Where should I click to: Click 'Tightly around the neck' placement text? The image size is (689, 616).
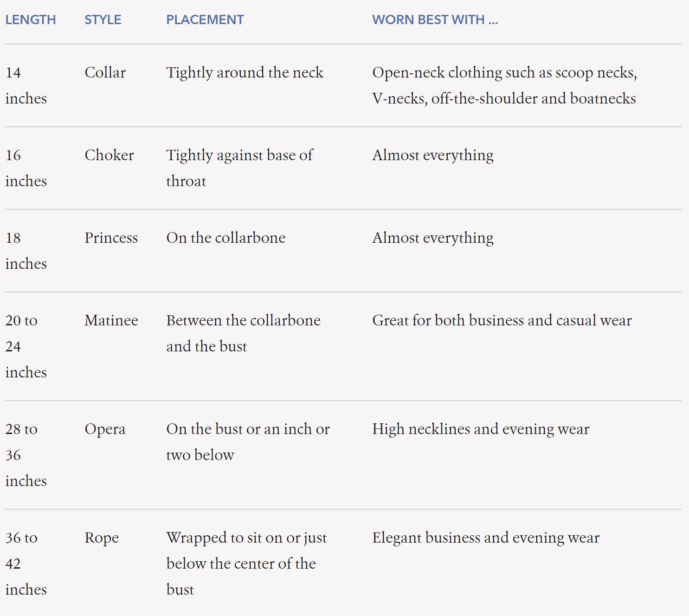click(x=245, y=73)
